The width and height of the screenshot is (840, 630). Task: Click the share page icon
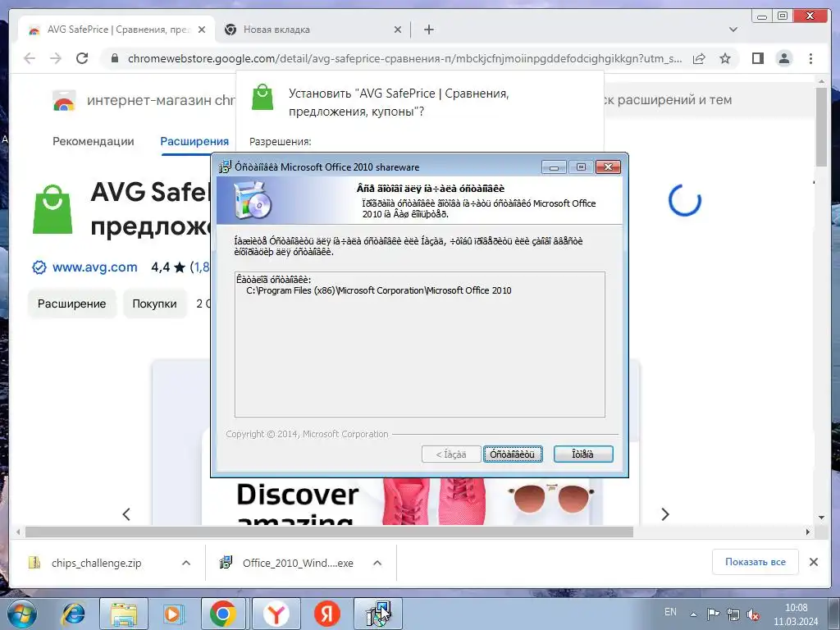click(699, 58)
